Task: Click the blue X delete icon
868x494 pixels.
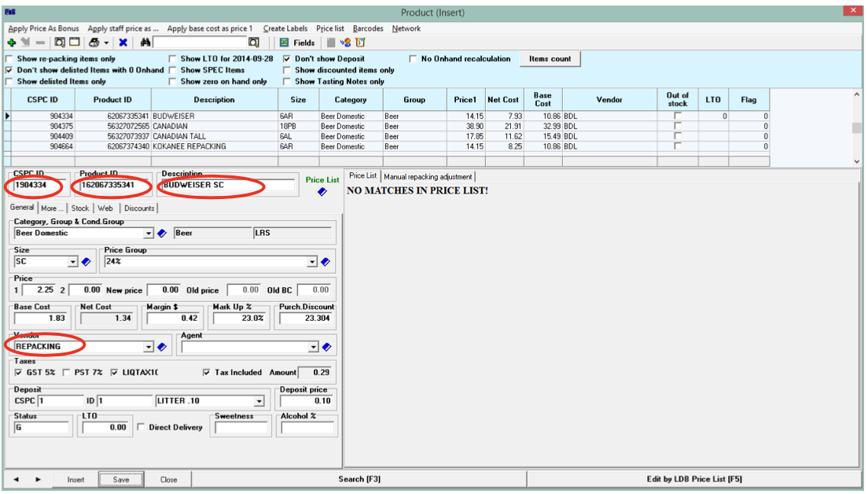Action: click(x=123, y=42)
